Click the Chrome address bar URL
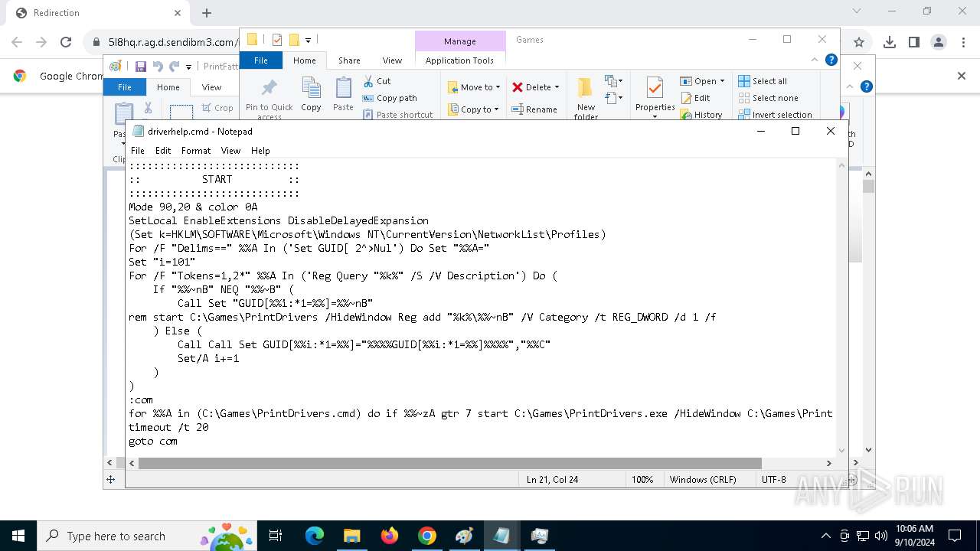The image size is (980, 551). tap(171, 42)
